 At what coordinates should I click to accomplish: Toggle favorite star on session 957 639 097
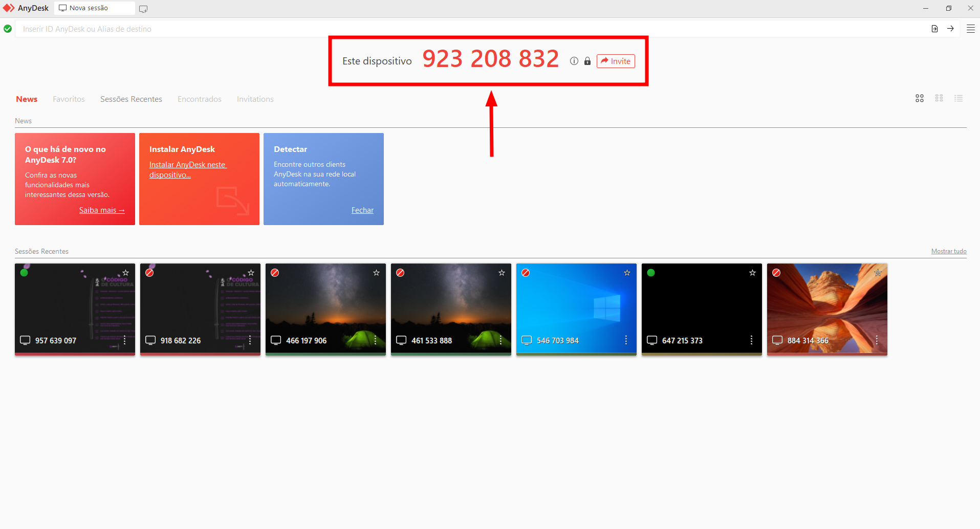click(x=125, y=273)
